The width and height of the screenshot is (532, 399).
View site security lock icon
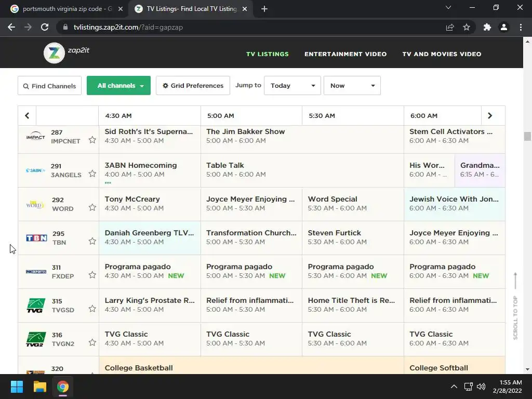point(65,27)
